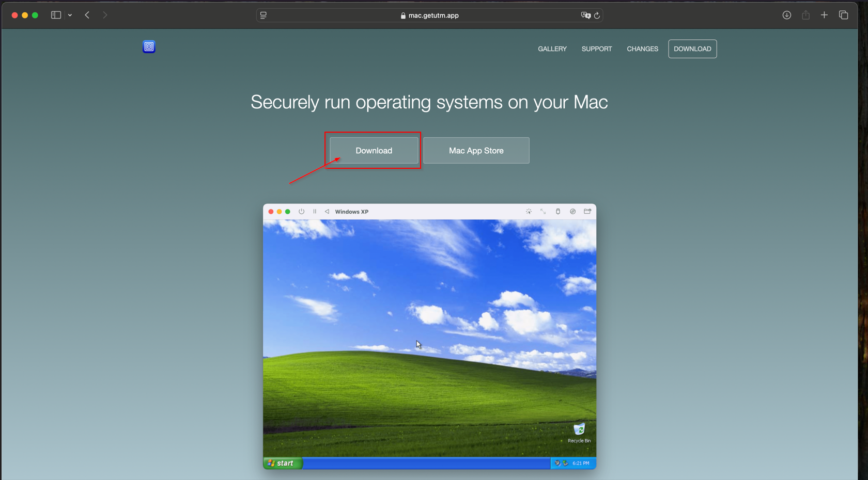Click the Recycle Bin icon
This screenshot has width=868, height=480.
coord(579,433)
